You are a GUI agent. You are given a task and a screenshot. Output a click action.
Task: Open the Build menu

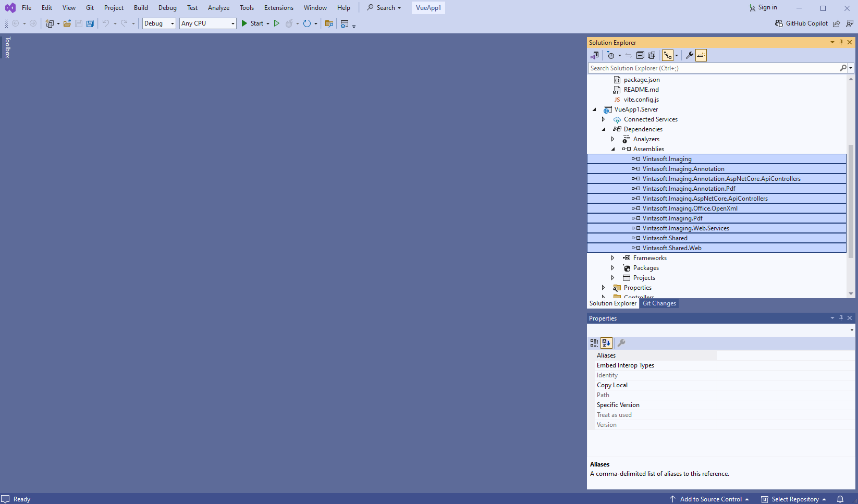(141, 8)
